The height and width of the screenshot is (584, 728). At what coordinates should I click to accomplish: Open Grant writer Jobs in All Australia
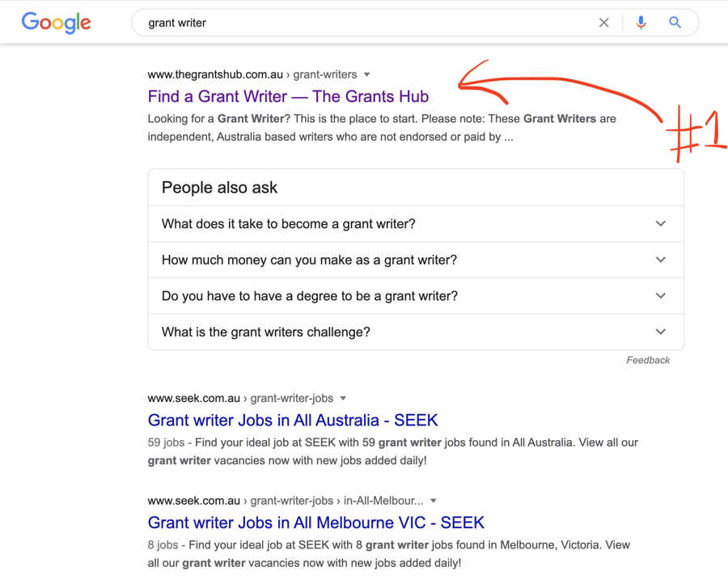(293, 420)
